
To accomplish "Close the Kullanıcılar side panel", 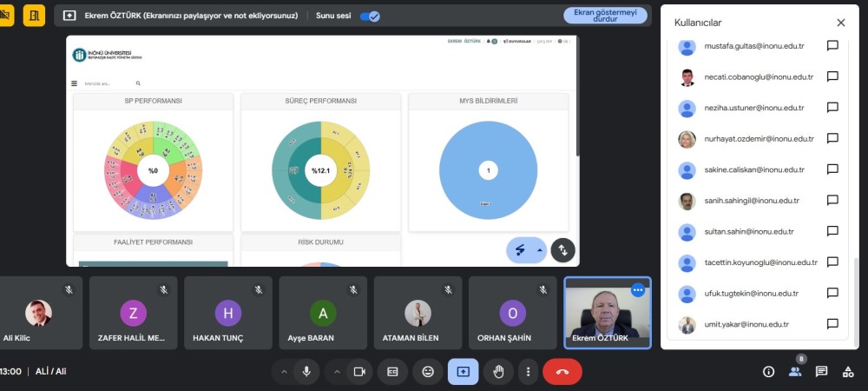I will pos(840,23).
